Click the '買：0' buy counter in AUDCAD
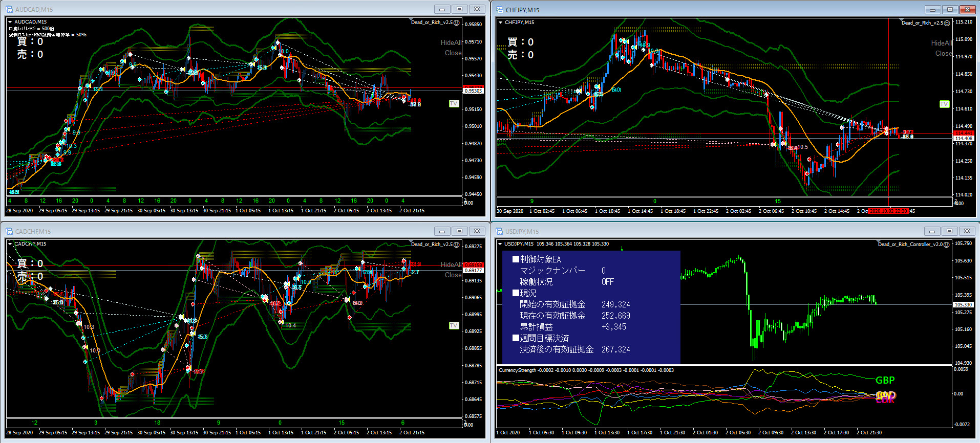 30,41
